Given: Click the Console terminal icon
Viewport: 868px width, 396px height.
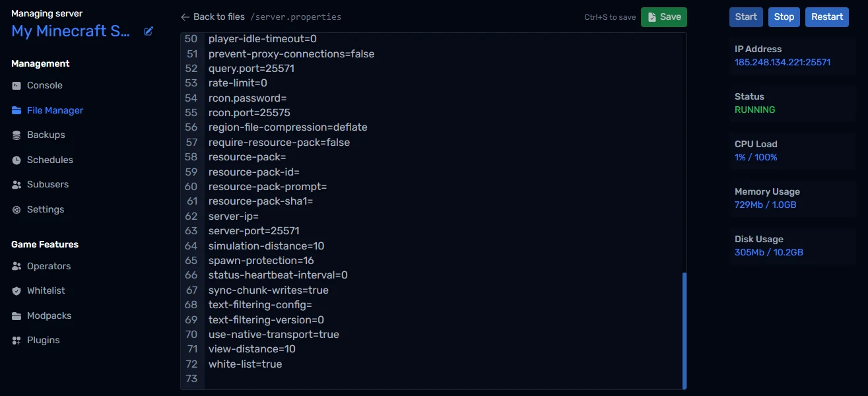Looking at the screenshot, I should tap(17, 86).
